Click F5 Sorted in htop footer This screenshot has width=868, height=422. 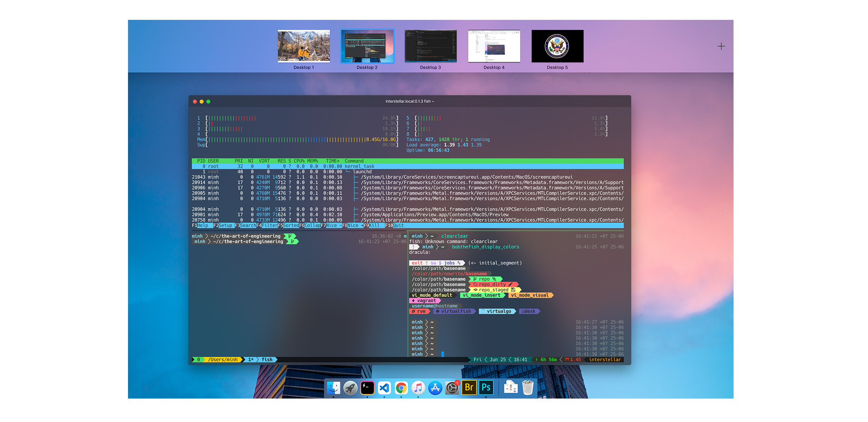coord(288,225)
